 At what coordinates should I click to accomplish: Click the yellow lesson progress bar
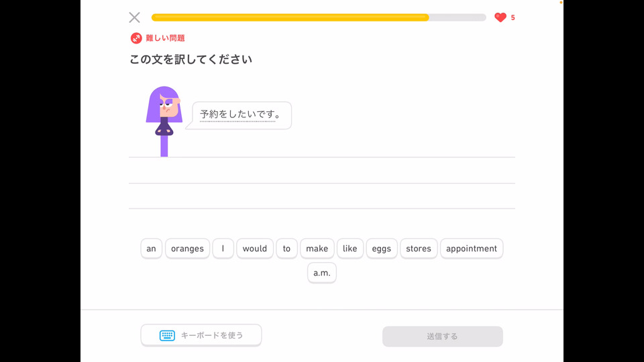(x=319, y=17)
